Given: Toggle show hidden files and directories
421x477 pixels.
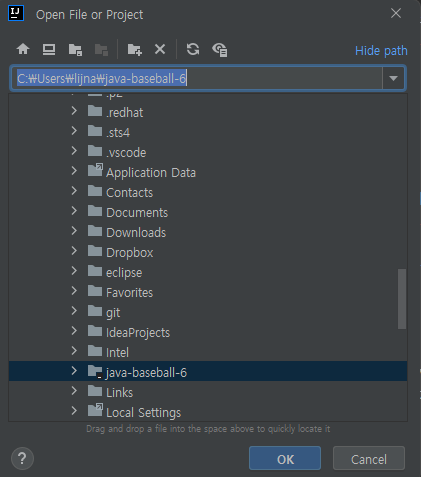Looking at the screenshot, I should [220, 50].
